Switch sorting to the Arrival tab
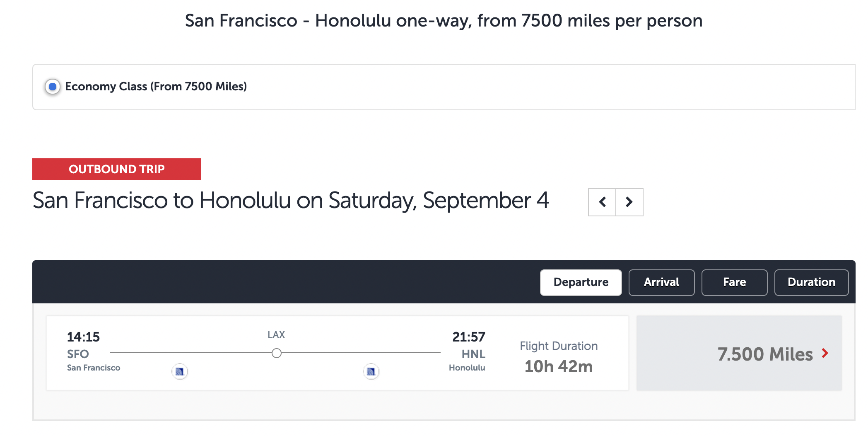The height and width of the screenshot is (436, 868). 661,282
